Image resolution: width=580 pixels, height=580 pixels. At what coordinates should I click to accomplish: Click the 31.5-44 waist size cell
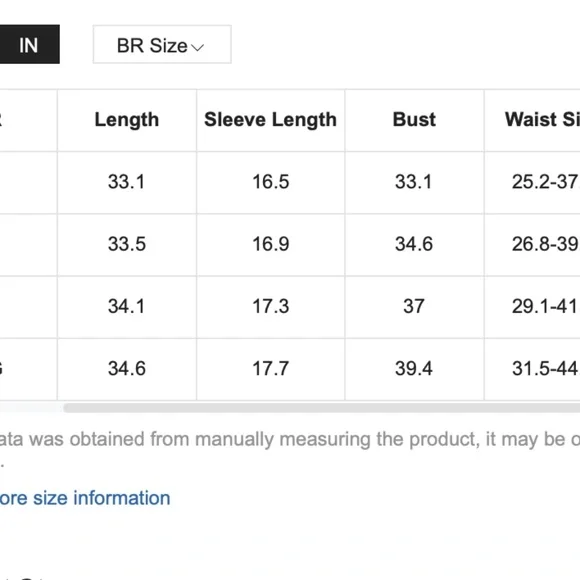pyautogui.click(x=532, y=369)
